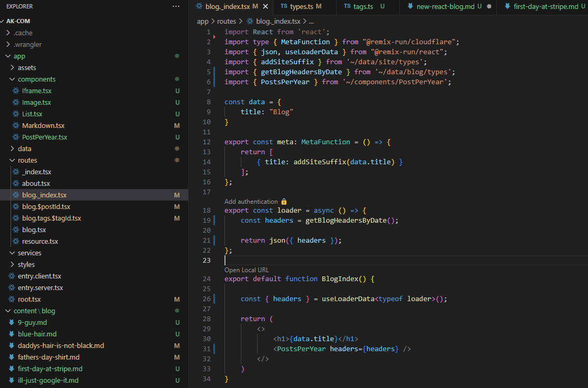Click the lock icon next to Add authentication
Screen dimensions: 588x388
(284, 202)
